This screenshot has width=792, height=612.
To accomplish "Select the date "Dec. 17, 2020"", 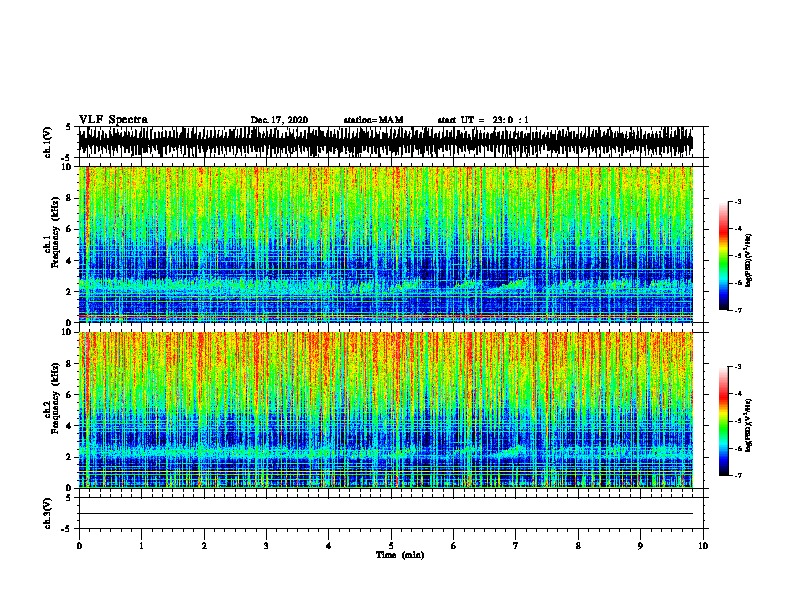I will 279,120.
